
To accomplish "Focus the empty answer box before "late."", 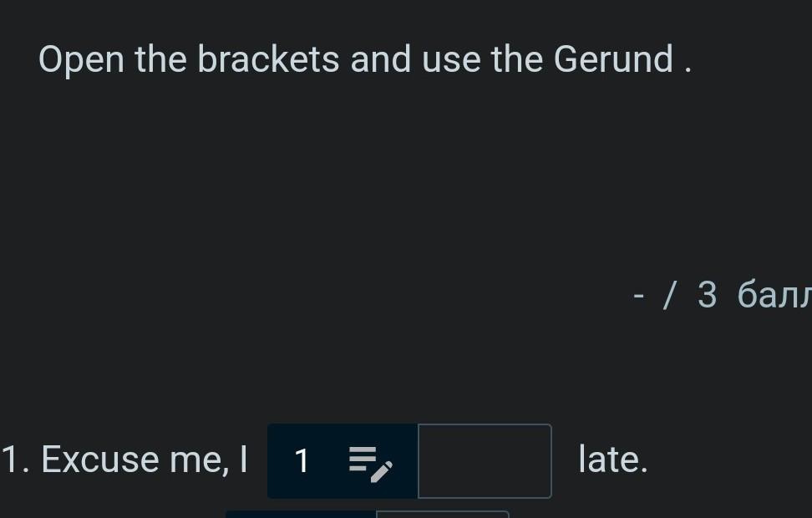I will coord(485,461).
